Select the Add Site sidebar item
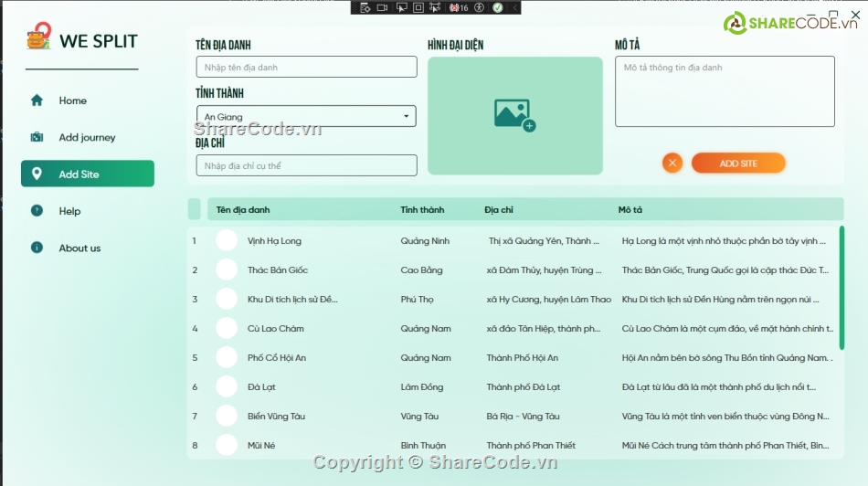868x486 pixels. (88, 174)
